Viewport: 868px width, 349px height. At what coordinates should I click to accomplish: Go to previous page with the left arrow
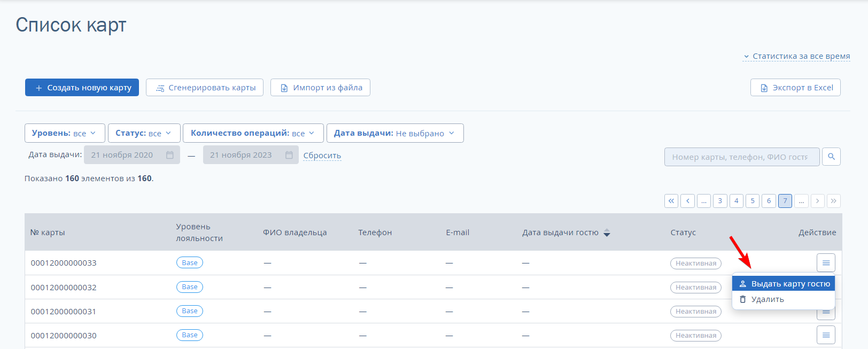coord(688,201)
